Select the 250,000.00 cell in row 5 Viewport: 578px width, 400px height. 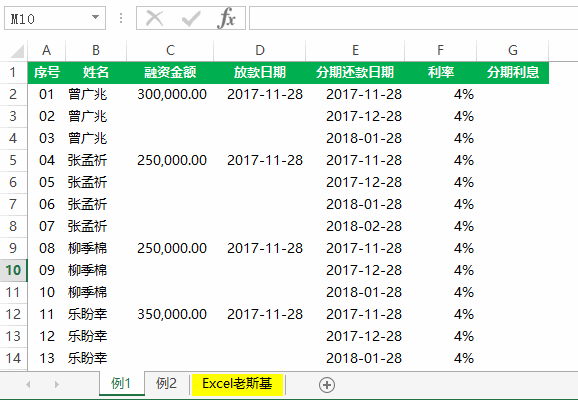click(x=170, y=160)
